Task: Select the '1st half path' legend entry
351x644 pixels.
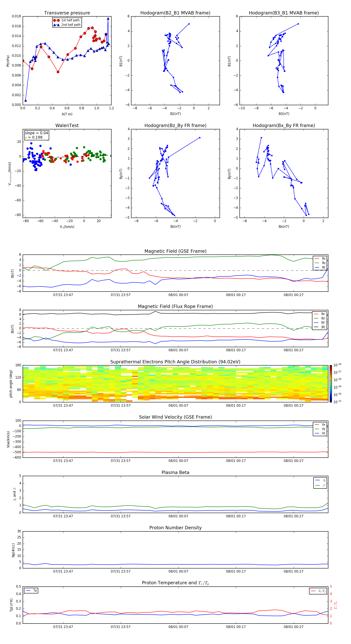Action: pos(67,20)
